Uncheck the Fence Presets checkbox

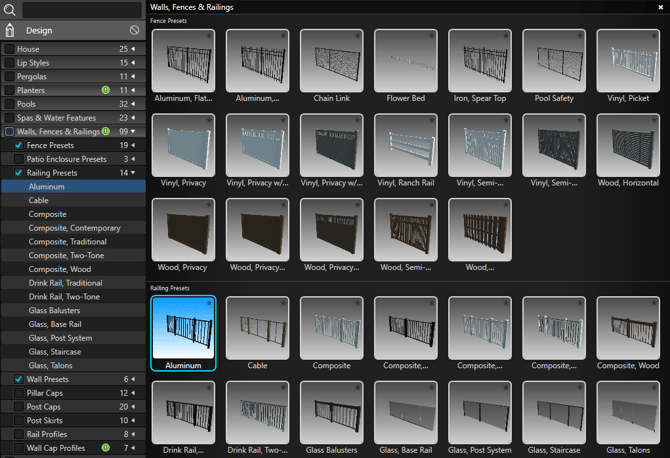tap(19, 145)
